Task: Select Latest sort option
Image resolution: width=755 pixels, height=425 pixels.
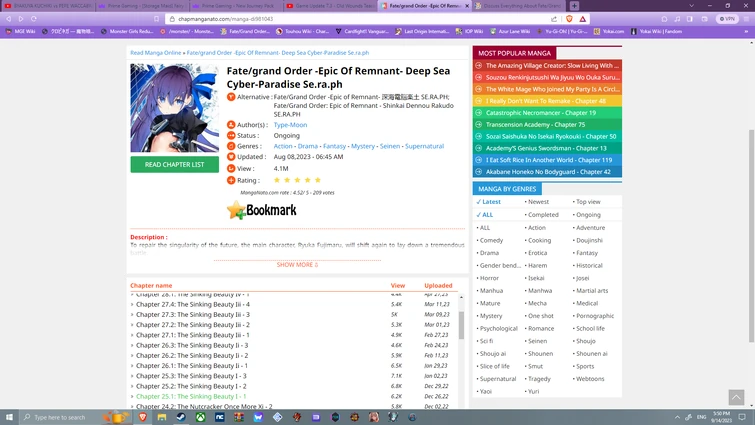Action: (489, 202)
